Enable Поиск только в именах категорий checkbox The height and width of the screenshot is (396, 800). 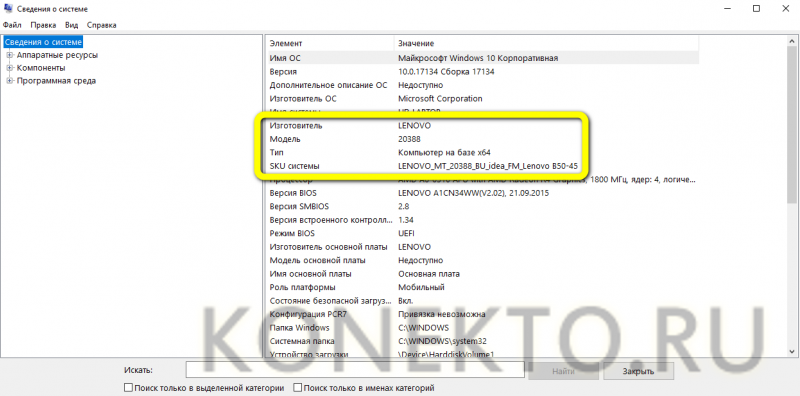[x=297, y=388]
